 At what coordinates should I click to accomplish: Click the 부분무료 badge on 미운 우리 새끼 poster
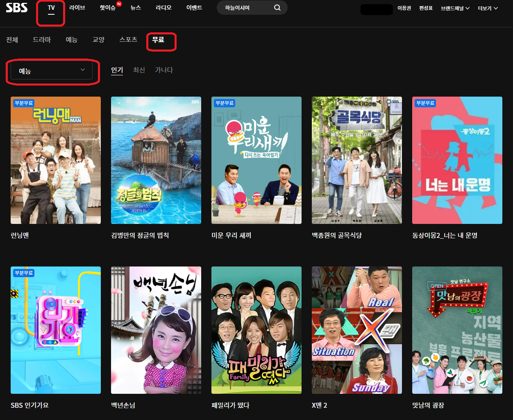[225, 103]
